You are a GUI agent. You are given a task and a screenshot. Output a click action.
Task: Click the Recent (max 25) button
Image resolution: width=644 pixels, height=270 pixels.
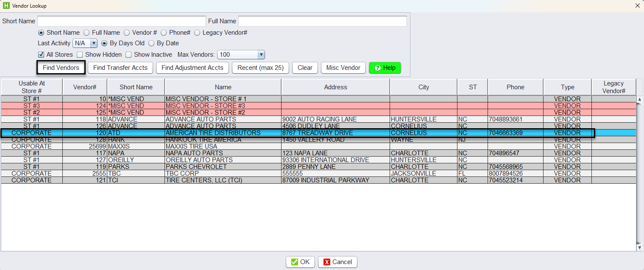pos(260,68)
